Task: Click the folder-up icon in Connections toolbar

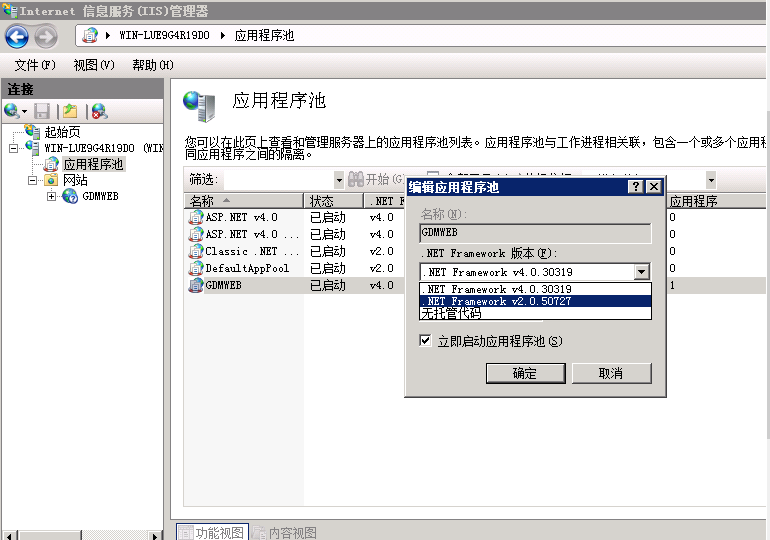Action: coord(71,111)
